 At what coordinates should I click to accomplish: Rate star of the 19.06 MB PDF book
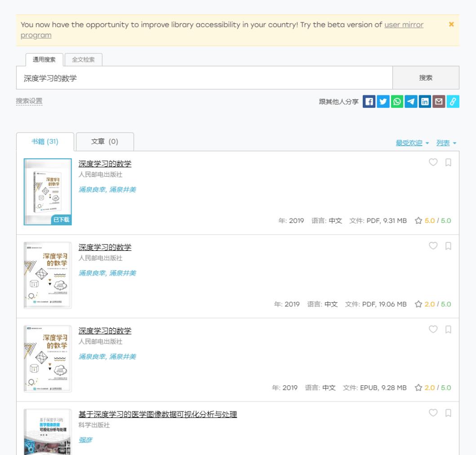click(418, 304)
